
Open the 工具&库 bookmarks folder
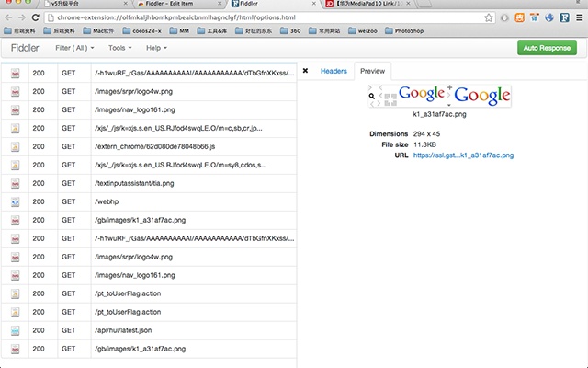[x=212, y=30]
